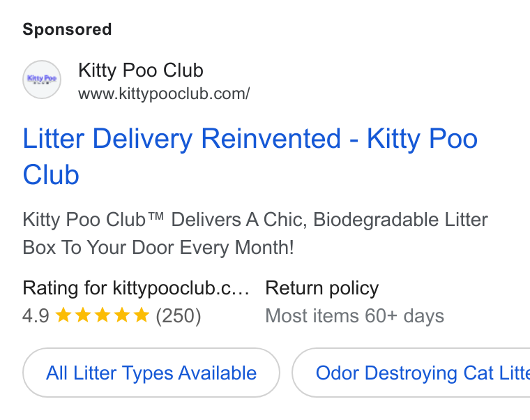Click Kitty Poo Club™ in the description

coord(93,220)
